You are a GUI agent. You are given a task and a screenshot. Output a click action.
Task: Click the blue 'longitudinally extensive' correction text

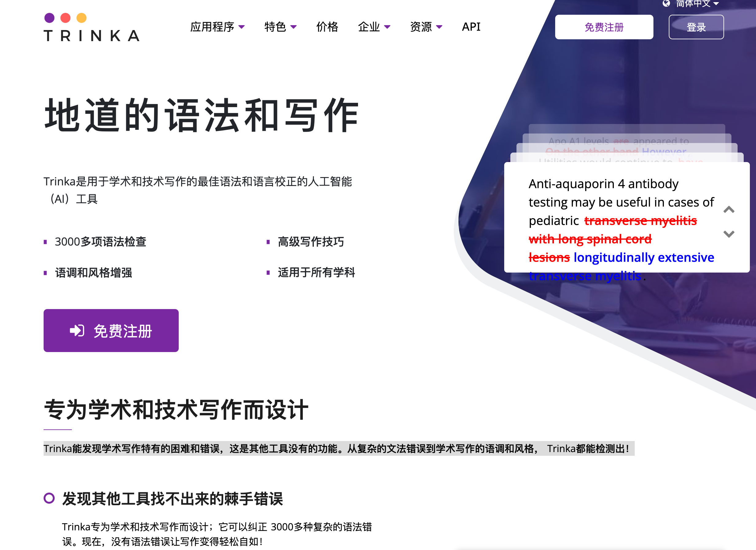644,257
